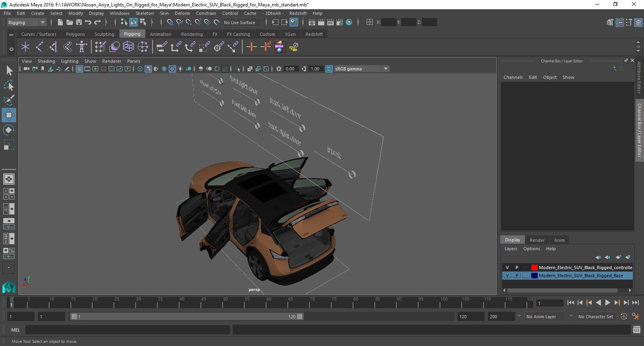This screenshot has width=644, height=346.
Task: Click the MEL command input field
Action: click(128, 330)
